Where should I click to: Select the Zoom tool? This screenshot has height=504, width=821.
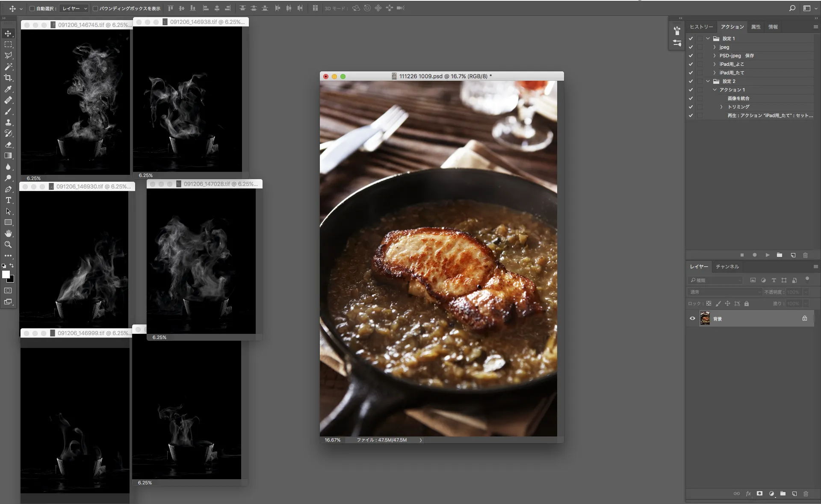[x=8, y=245]
